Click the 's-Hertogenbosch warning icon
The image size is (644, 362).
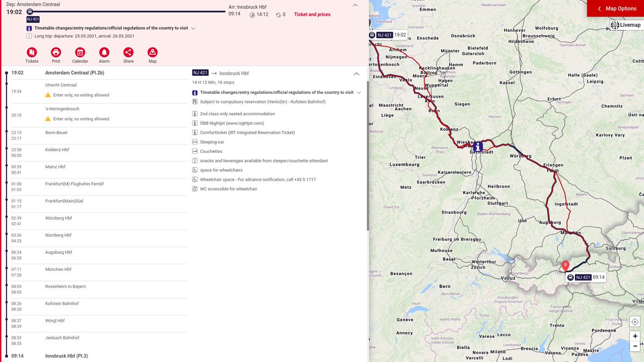coord(48,119)
